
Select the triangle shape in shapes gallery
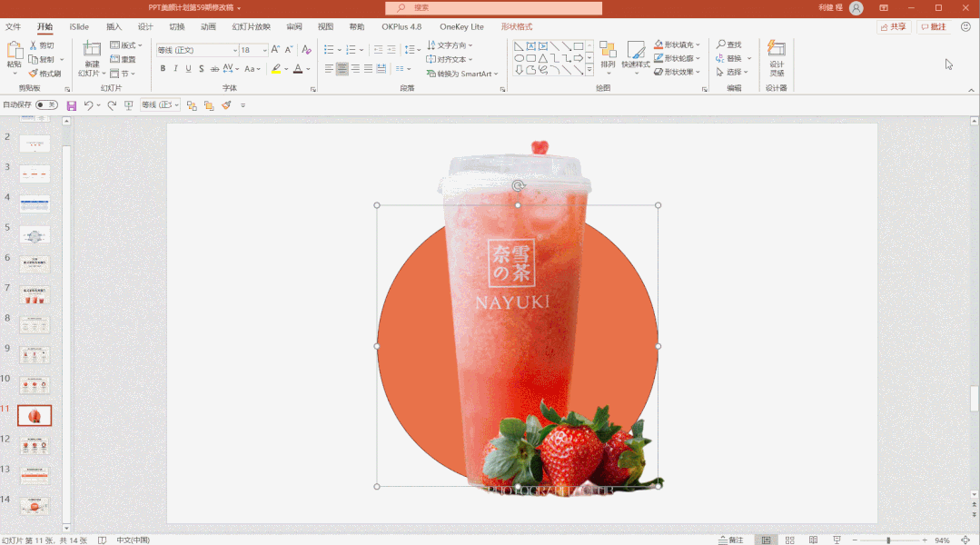click(x=542, y=58)
